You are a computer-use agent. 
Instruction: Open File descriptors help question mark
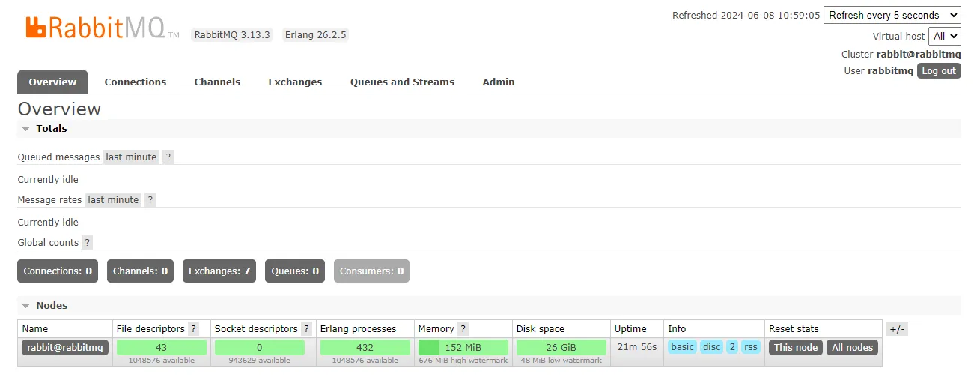click(194, 329)
